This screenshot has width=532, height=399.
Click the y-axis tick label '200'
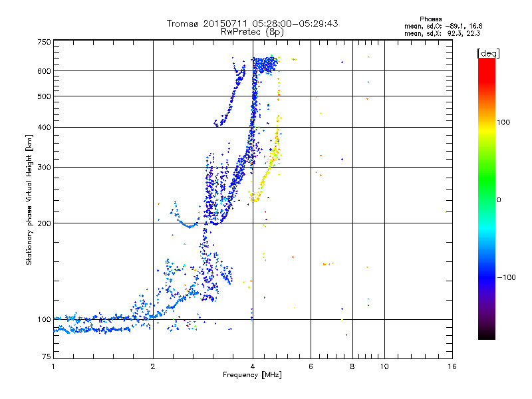(44, 223)
